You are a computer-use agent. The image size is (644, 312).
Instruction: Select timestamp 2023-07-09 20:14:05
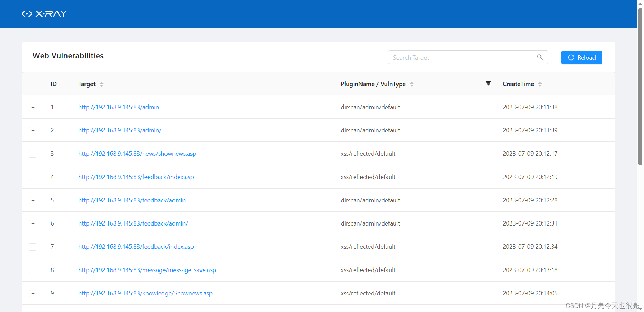tap(530, 293)
